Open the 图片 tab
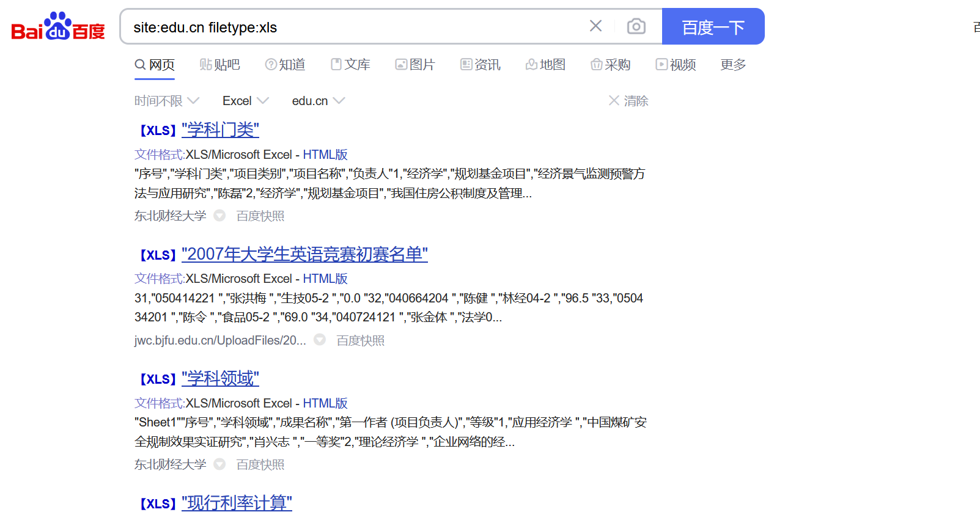The height and width of the screenshot is (512, 980). [x=415, y=65]
